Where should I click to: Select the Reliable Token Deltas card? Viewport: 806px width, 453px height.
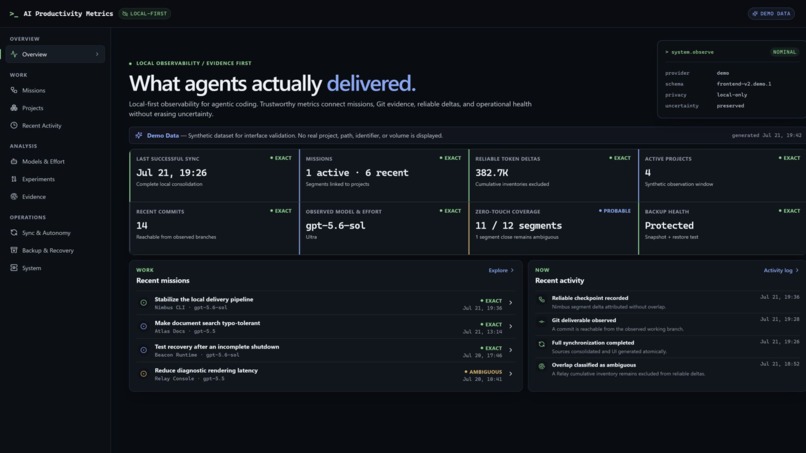553,175
